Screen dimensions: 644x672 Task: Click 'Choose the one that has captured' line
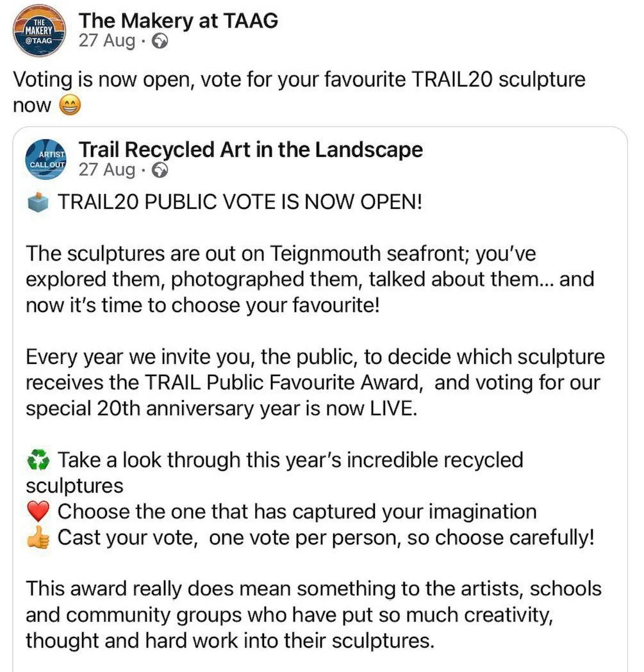(297, 512)
